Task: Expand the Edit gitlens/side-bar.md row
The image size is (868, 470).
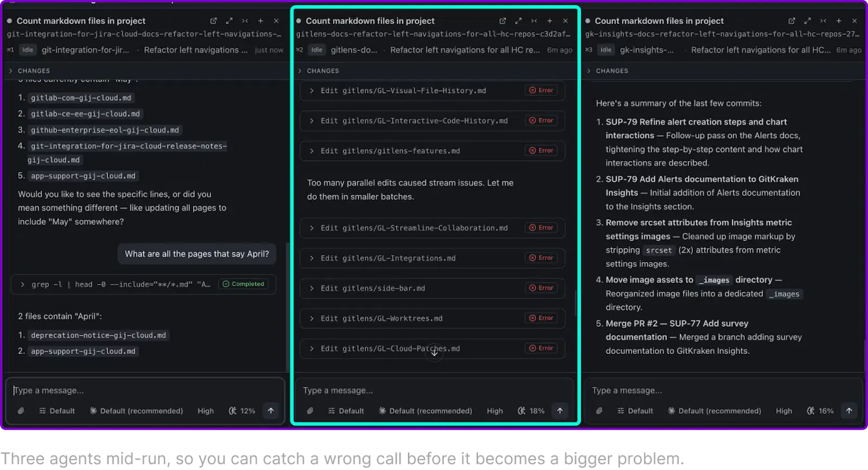Action: tap(432, 288)
